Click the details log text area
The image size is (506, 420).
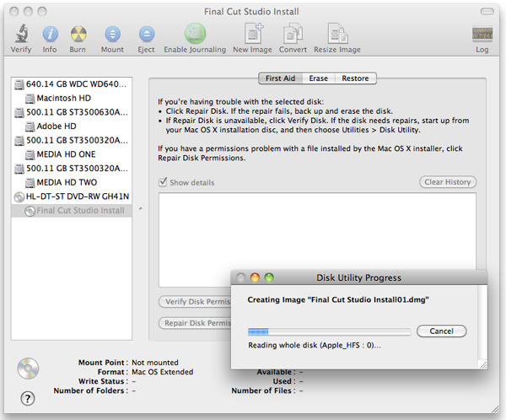[317, 240]
